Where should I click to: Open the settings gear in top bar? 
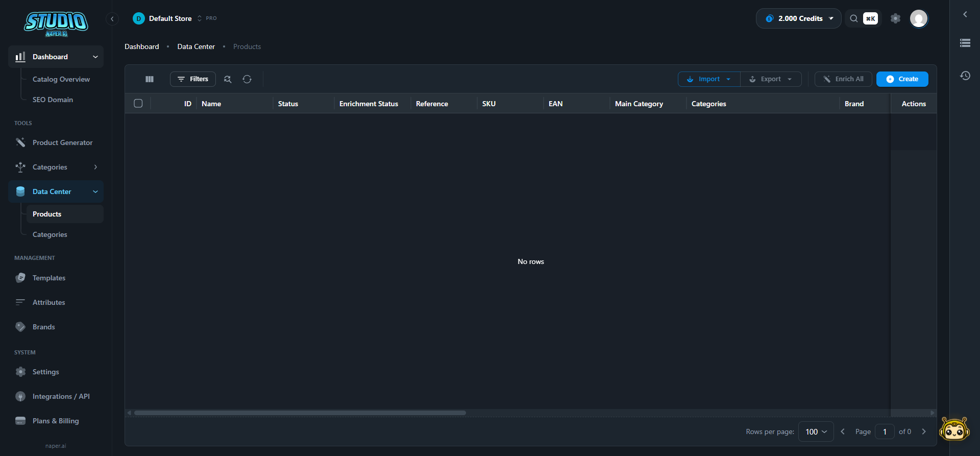pyautogui.click(x=895, y=18)
